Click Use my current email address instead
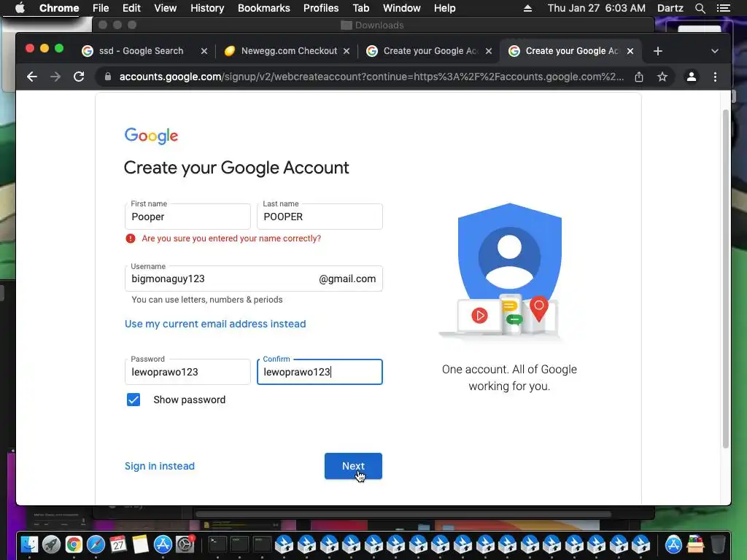747x560 pixels. tap(215, 324)
